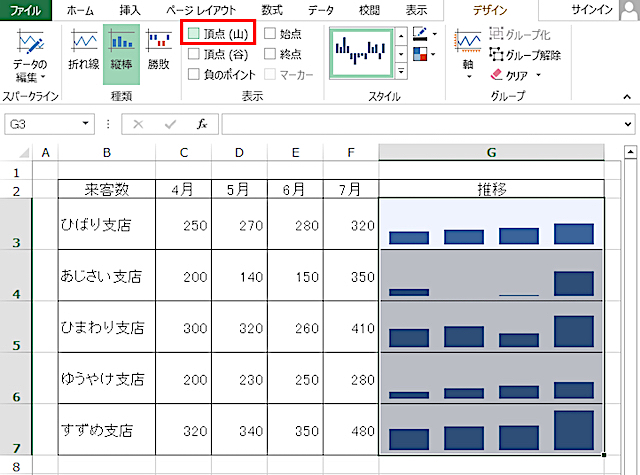
Task: Click the サインイン link
Action: click(x=592, y=10)
